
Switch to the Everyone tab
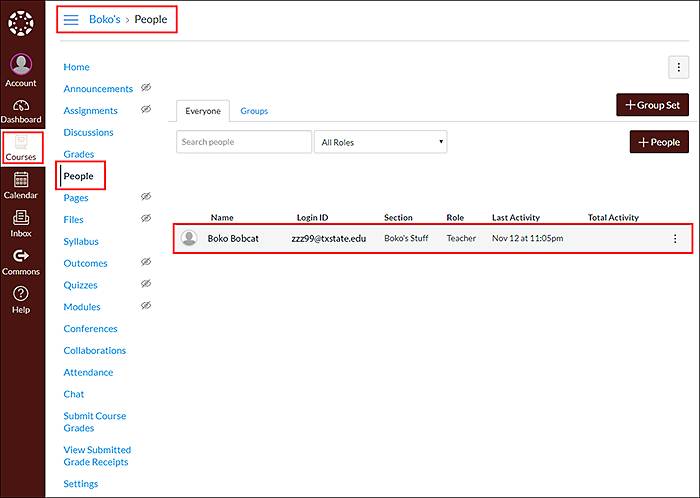(203, 111)
